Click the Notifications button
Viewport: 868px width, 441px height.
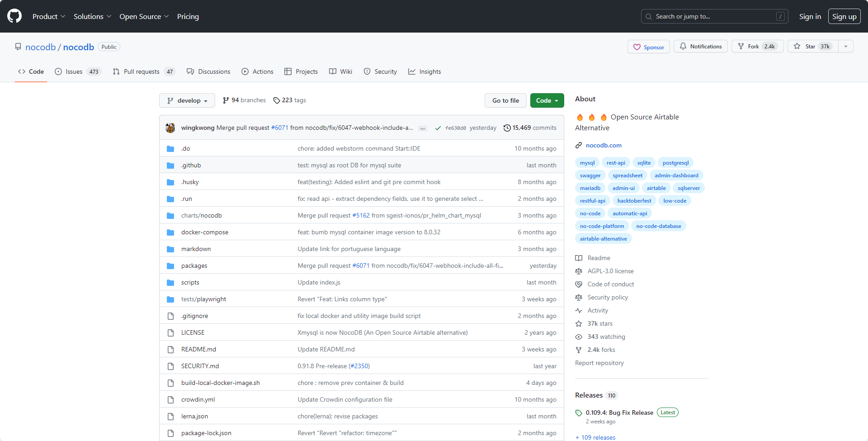701,47
